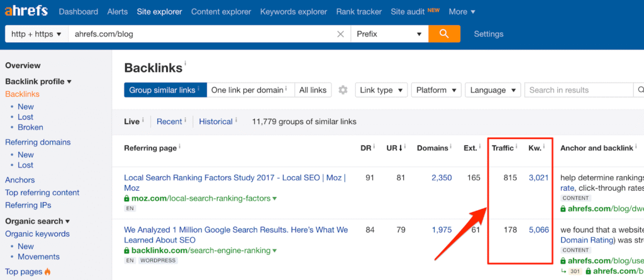The width and height of the screenshot is (644, 280).
Task: Open the http + https protocol dropdown
Action: 36,34
